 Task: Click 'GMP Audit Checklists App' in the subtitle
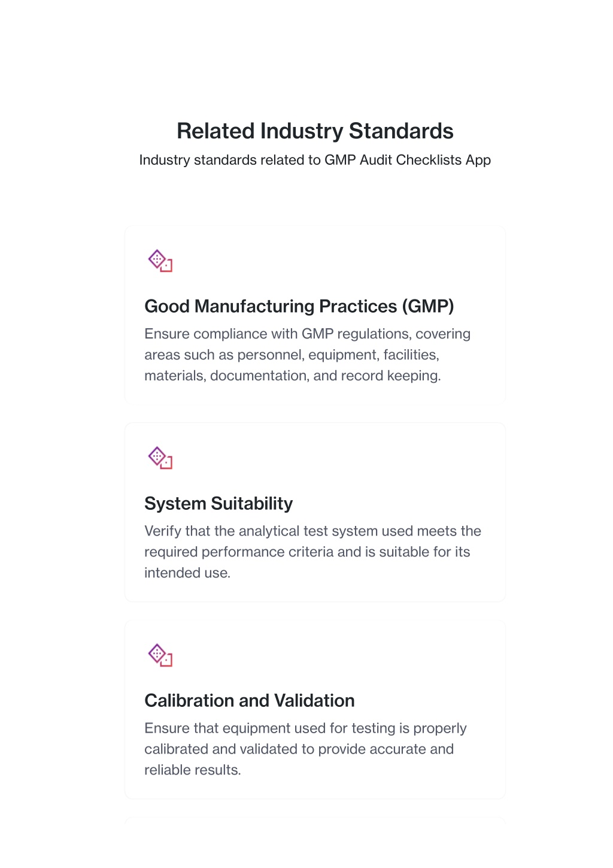click(x=408, y=160)
